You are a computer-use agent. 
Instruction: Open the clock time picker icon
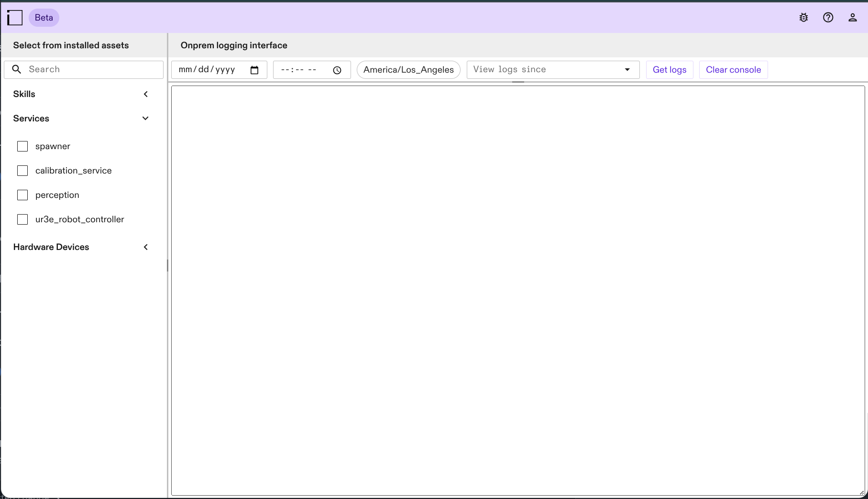point(337,70)
